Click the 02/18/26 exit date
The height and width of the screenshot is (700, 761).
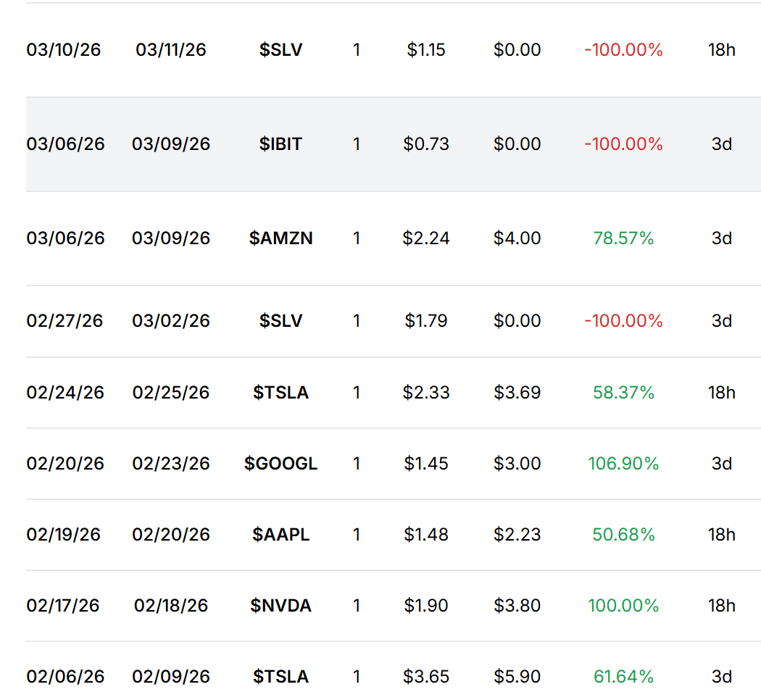coord(171,605)
